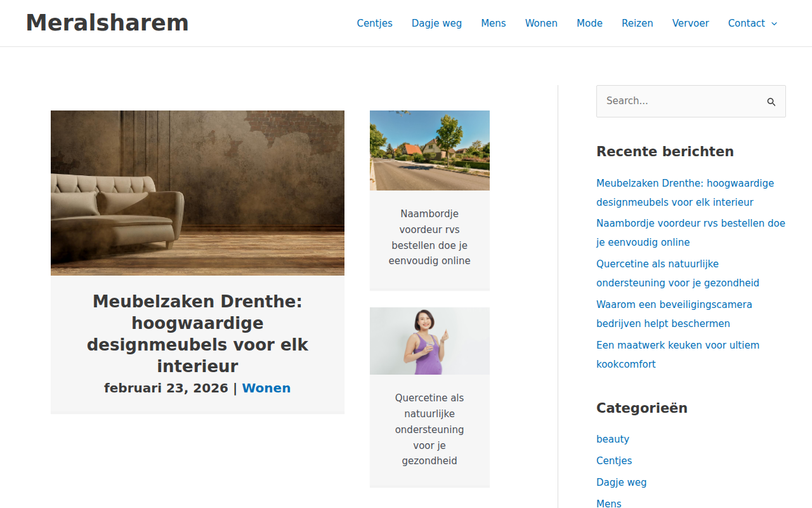Open the Contact menu item
This screenshot has width=812, height=508.
tap(747, 23)
